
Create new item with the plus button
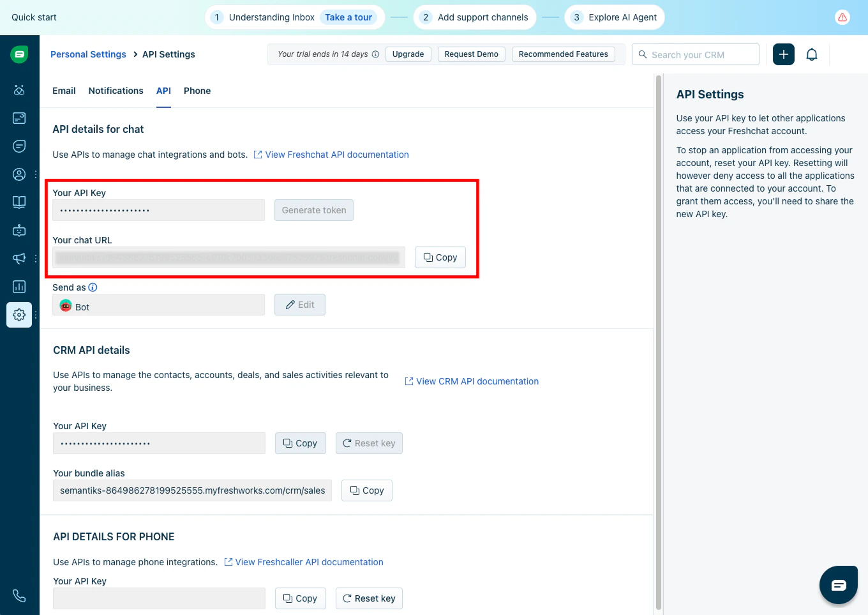pos(783,54)
